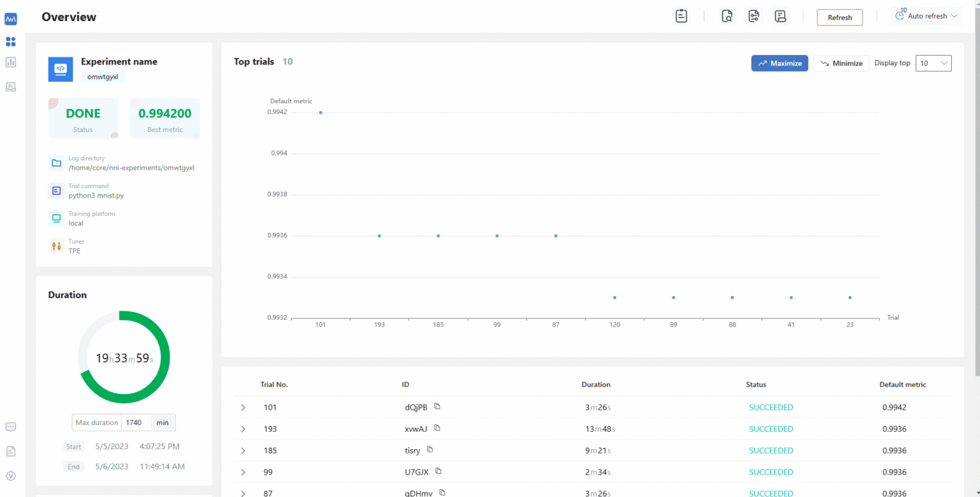
Task: Open the trials detail chart icon
Action: click(x=10, y=62)
